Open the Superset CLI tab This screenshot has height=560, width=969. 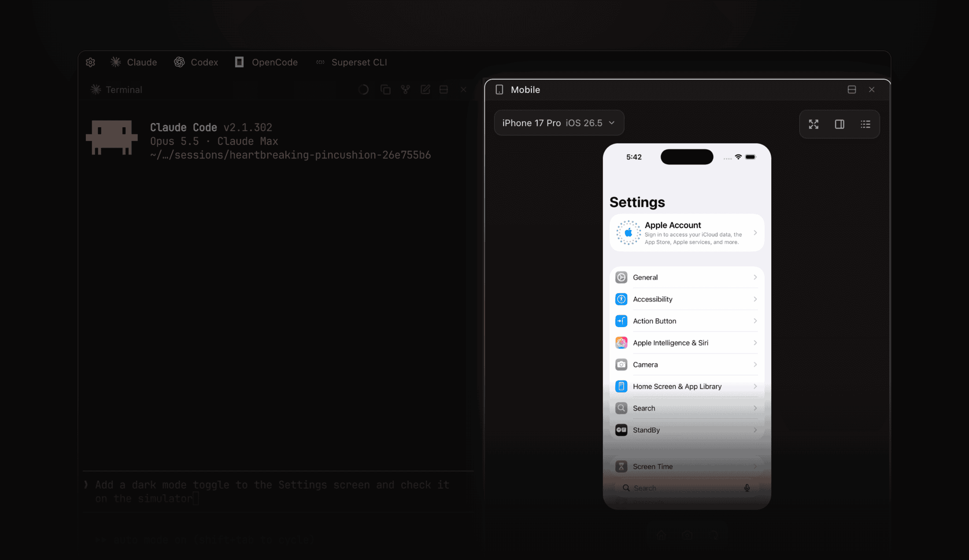click(351, 62)
